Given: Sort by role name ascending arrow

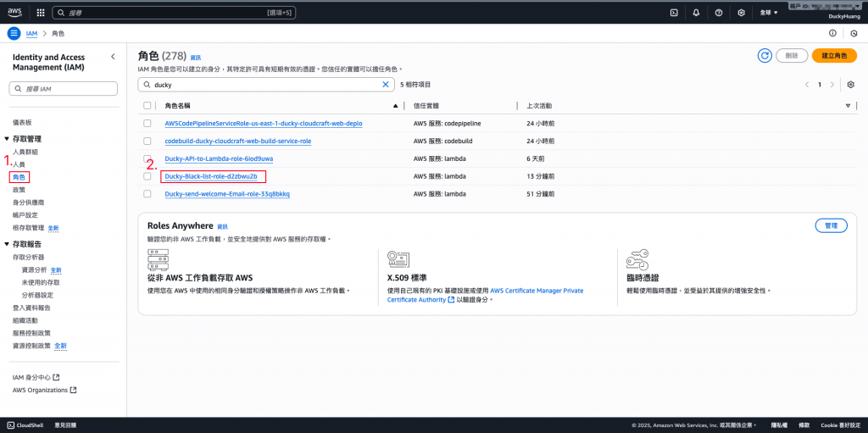Looking at the screenshot, I should (395, 105).
